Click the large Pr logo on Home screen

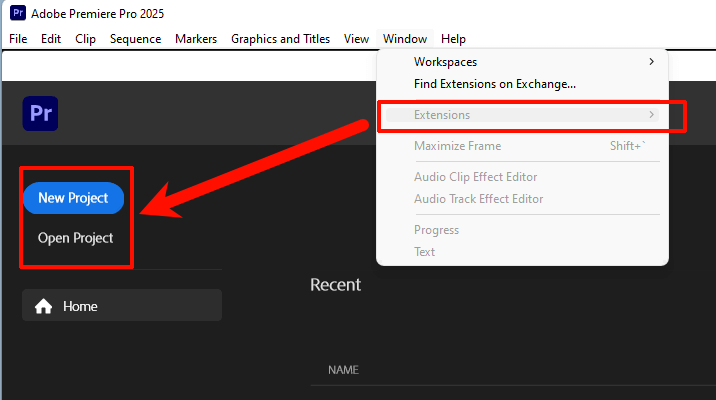pyautogui.click(x=41, y=113)
